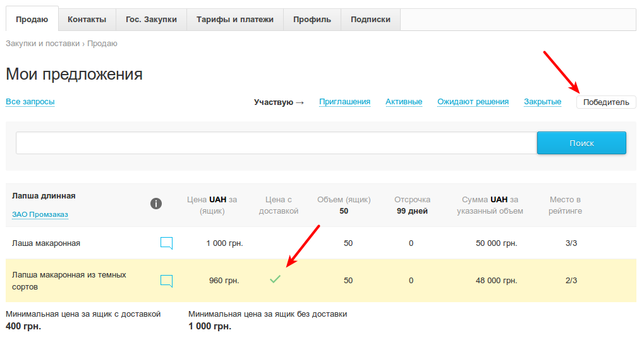This screenshot has height=342, width=644.
Task: Click the Отсрочка 99 дней column header
Action: tap(412, 205)
